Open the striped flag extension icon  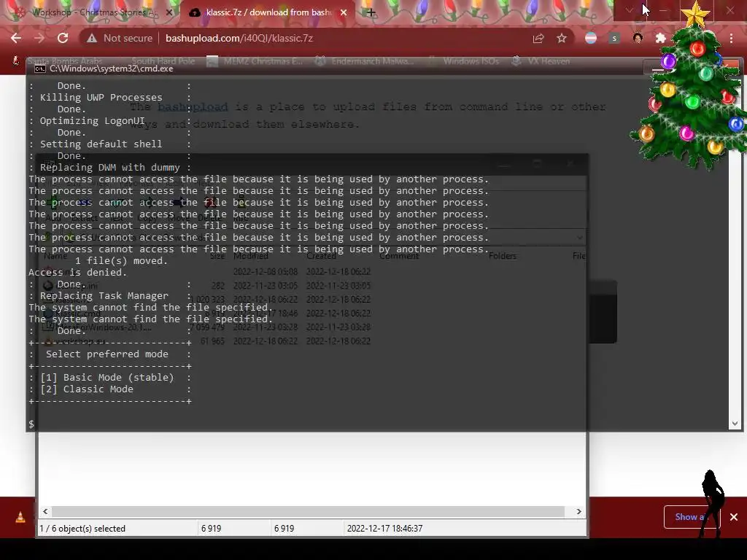(591, 38)
